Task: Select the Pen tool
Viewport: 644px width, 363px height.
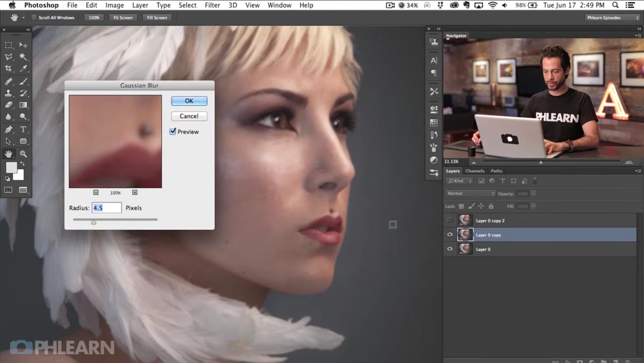Action: [x=9, y=129]
